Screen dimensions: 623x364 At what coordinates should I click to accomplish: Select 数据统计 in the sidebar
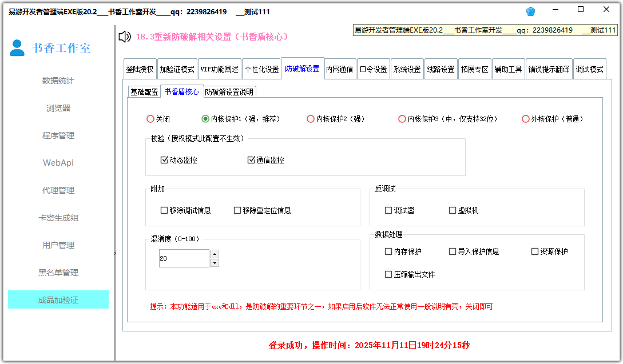click(58, 81)
